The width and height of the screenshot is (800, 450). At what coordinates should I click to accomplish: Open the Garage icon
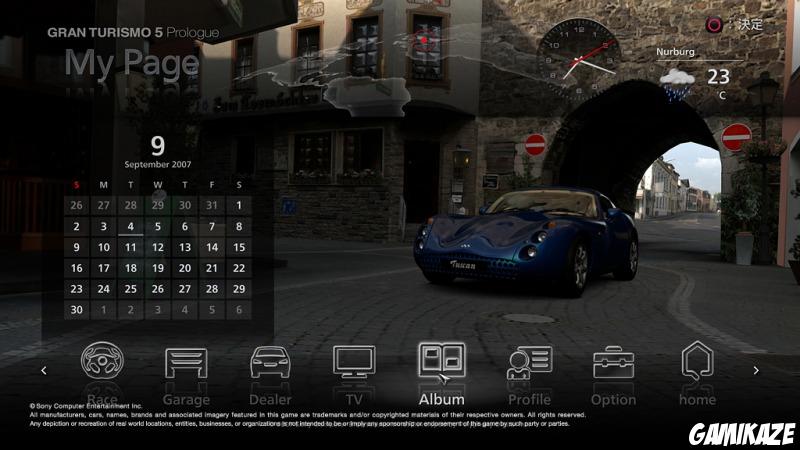point(186,363)
